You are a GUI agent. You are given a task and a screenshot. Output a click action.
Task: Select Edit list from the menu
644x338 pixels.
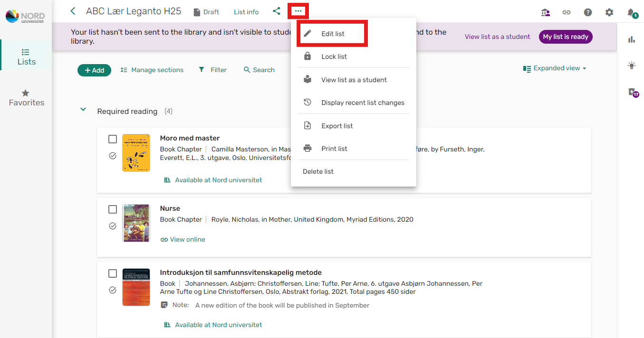(x=354, y=34)
